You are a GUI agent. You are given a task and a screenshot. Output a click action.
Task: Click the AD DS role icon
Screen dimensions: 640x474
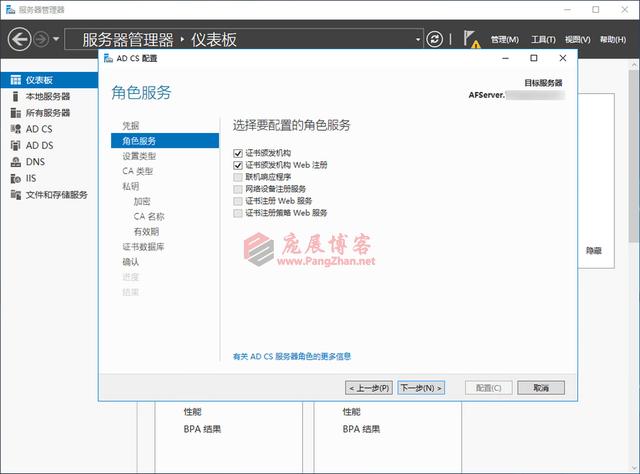(16, 145)
